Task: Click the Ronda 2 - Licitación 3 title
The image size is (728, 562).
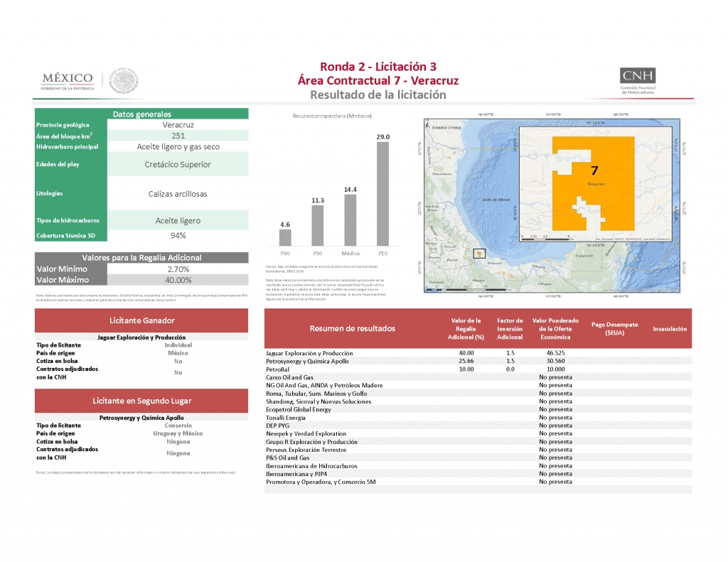Action: (x=378, y=67)
